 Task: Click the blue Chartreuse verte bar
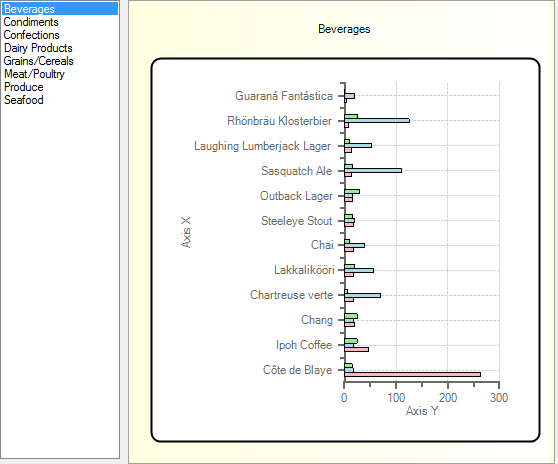point(362,295)
